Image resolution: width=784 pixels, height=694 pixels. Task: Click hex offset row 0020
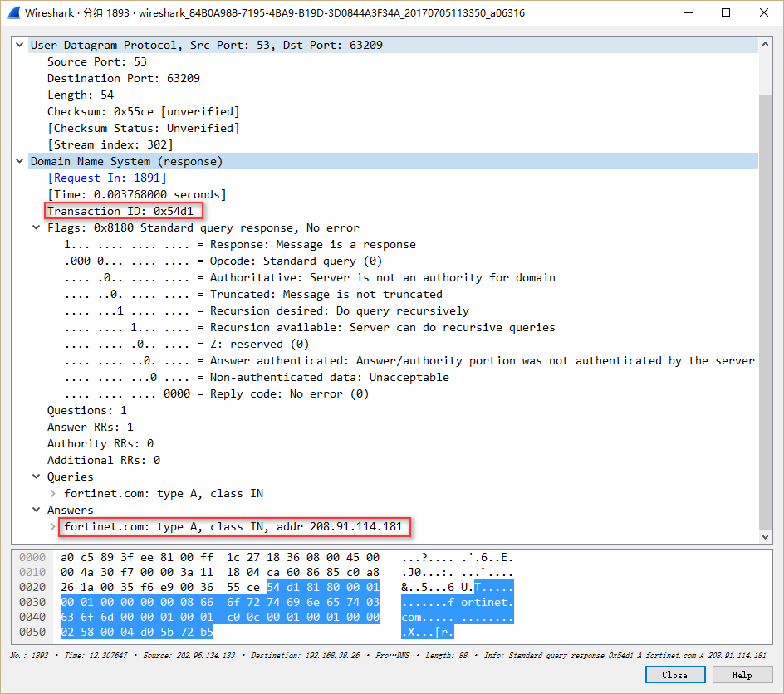[x=32, y=587]
